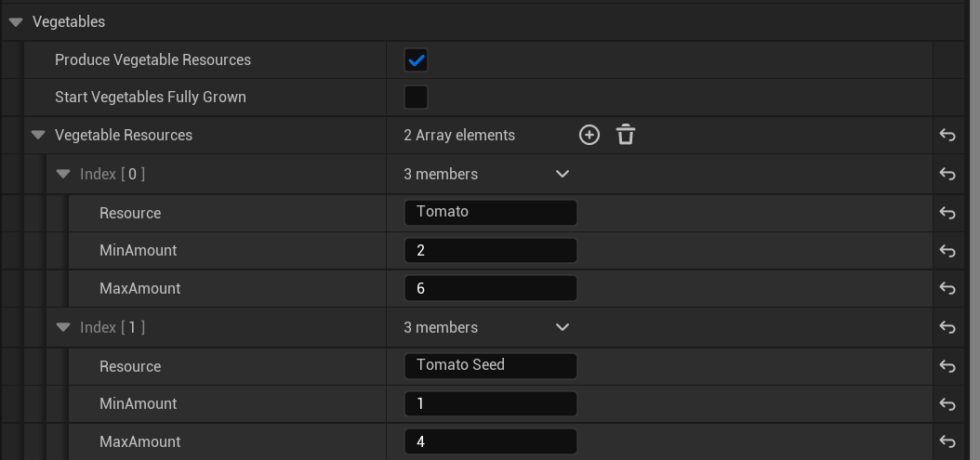Open Index [ 1 ] members dropdown chevron
Image resolution: width=980 pixels, height=460 pixels.
(562, 327)
